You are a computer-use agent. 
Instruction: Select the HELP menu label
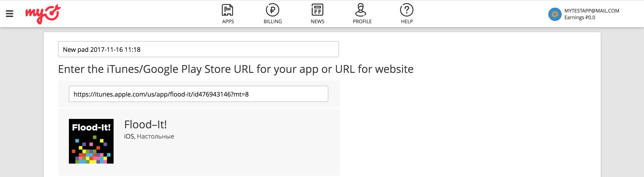[407, 21]
